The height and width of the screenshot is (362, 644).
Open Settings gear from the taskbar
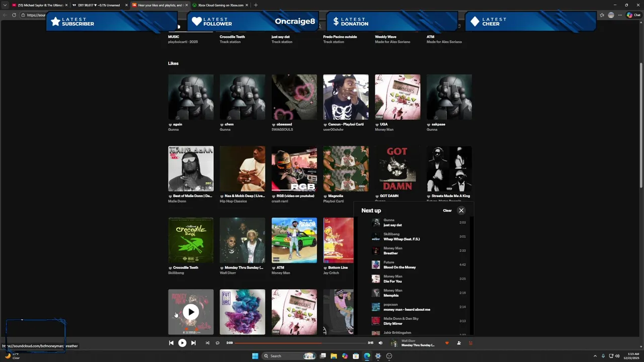378,356
